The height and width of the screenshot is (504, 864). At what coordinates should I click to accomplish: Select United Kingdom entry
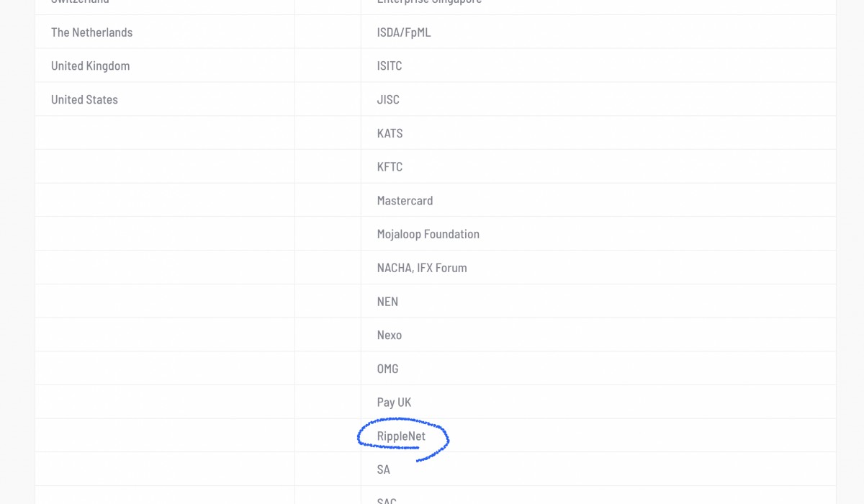(x=90, y=66)
